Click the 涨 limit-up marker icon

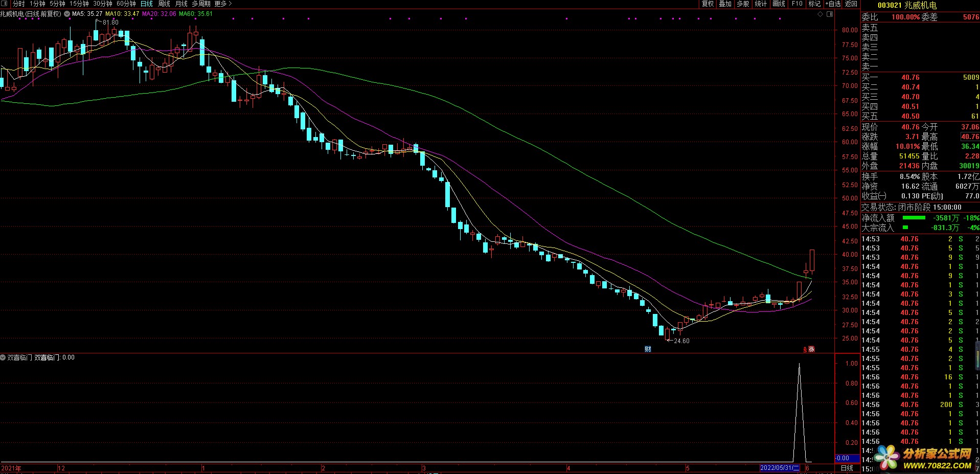click(811, 349)
